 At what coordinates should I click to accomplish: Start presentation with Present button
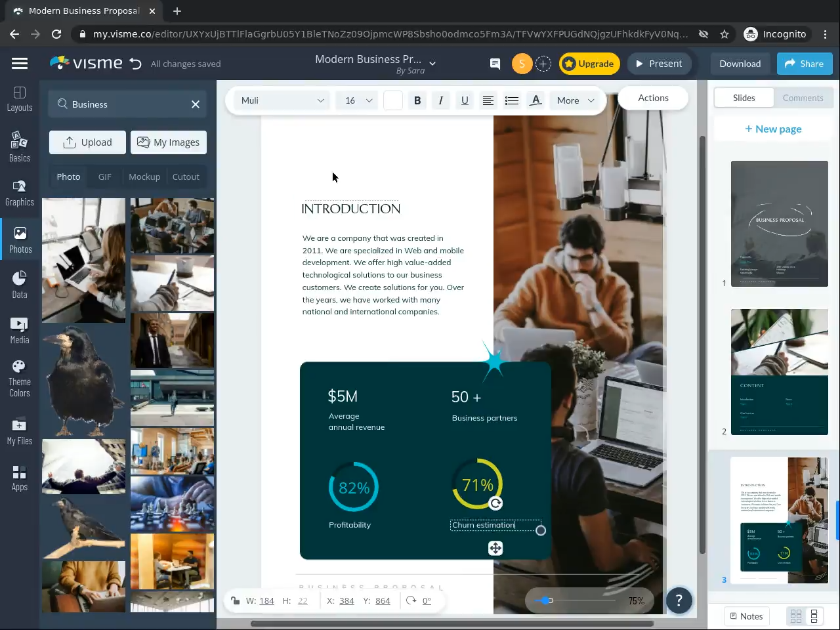[659, 64]
